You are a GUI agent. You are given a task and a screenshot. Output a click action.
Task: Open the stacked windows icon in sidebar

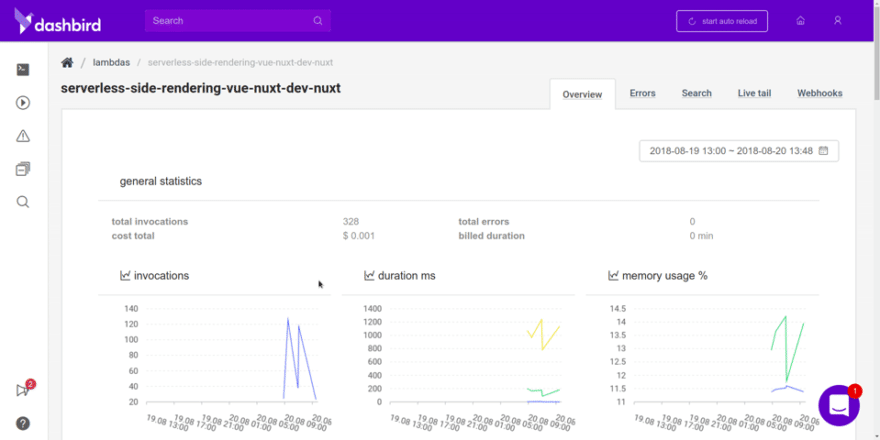pyautogui.click(x=23, y=168)
